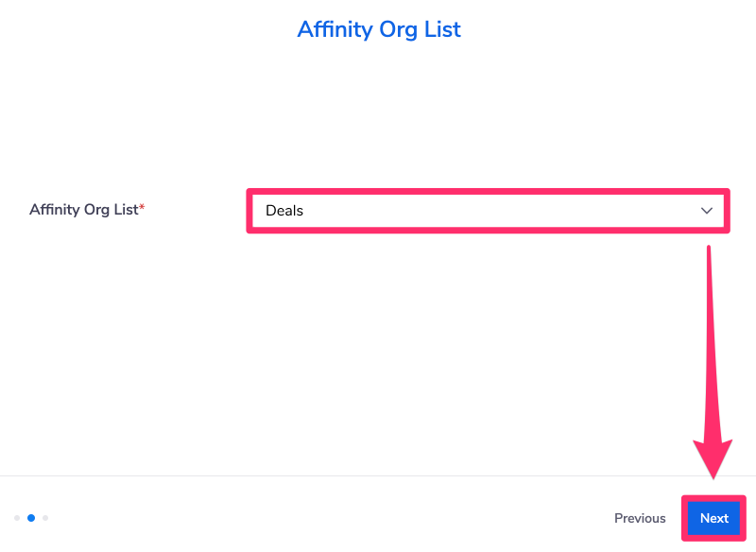Advance the wizard to the next step

(x=713, y=518)
